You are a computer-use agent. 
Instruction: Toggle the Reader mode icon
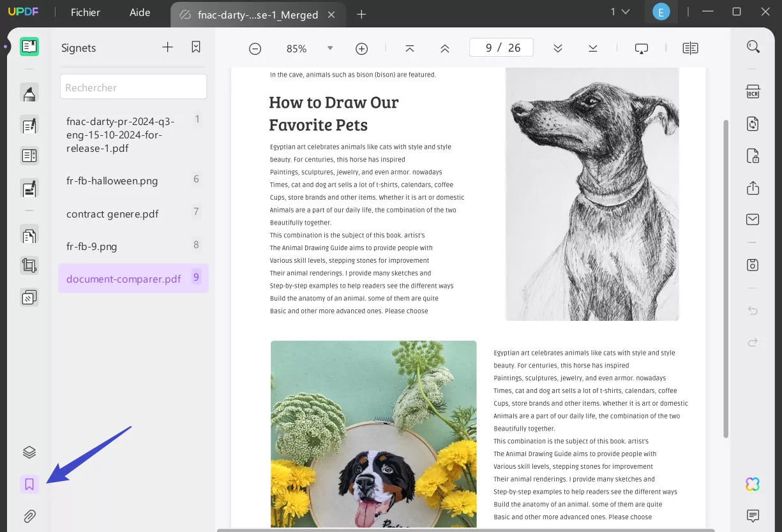tap(29, 47)
